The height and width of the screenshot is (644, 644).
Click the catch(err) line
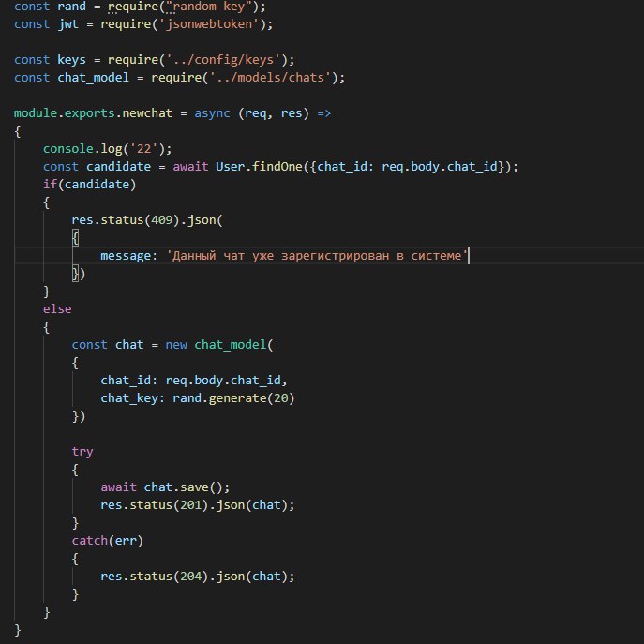(107, 541)
